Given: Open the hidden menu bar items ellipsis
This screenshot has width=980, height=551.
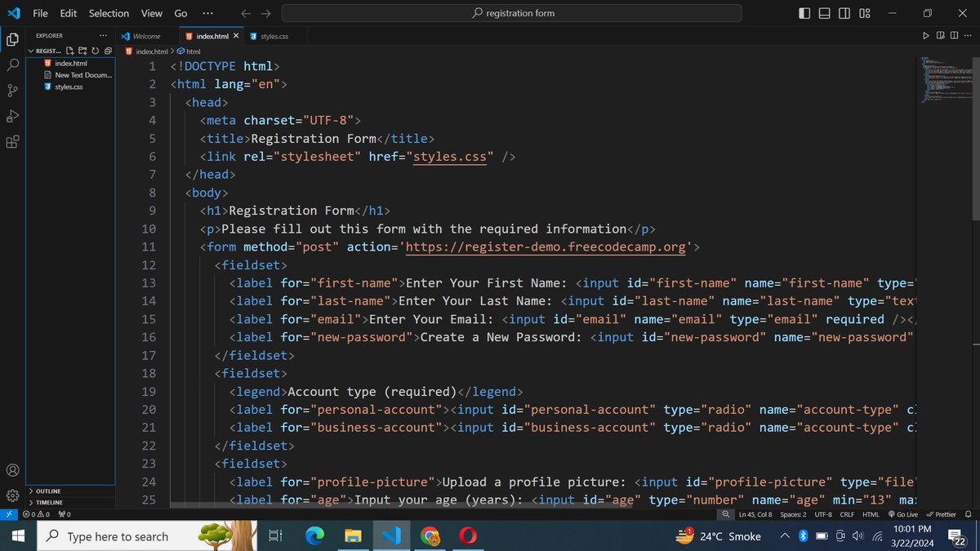Looking at the screenshot, I should (x=207, y=13).
